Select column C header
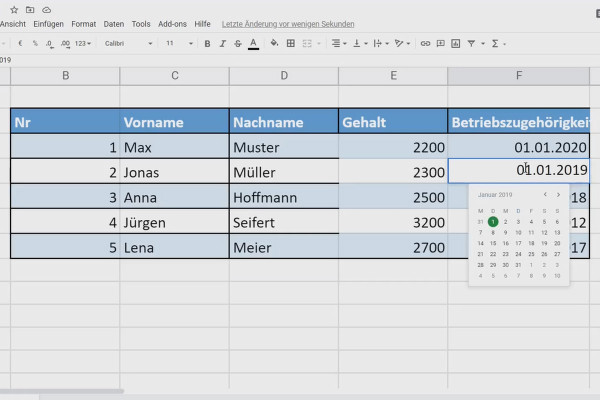Viewport: 600px width, 400px height. coord(174,76)
